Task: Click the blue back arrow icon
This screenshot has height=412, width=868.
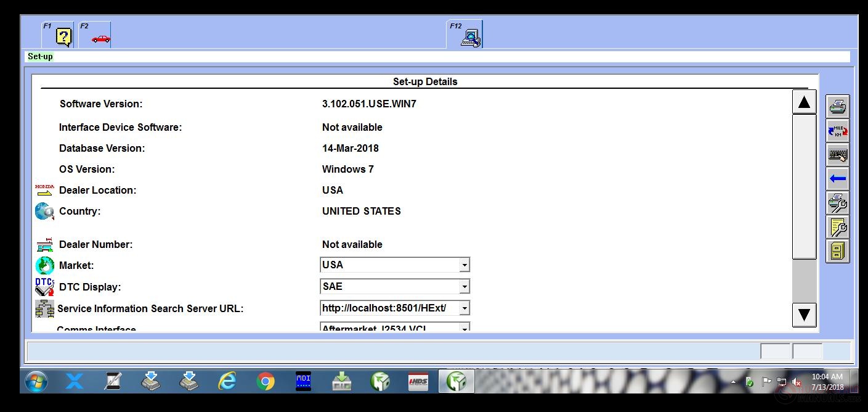Action: (837, 178)
